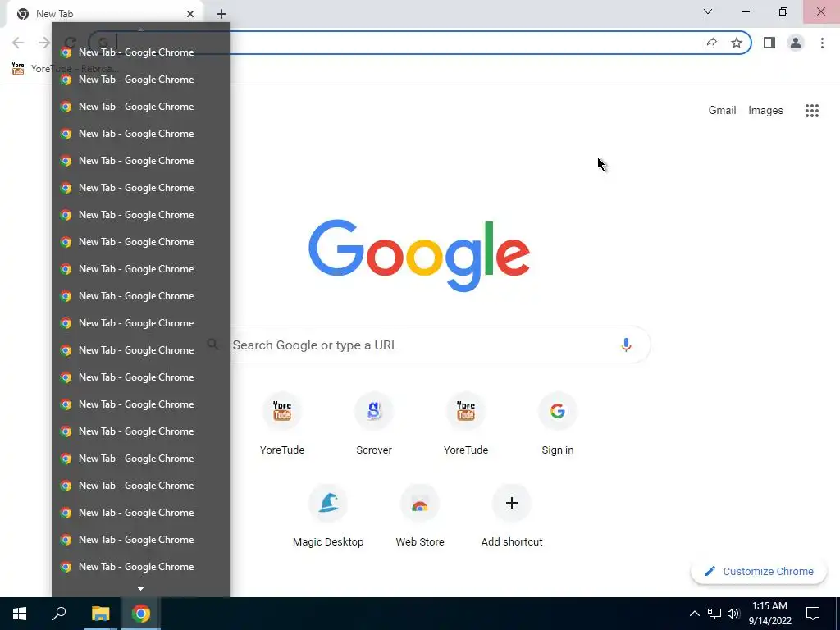Open the Sign in shortcut
This screenshot has width=840, height=630.
tap(558, 423)
